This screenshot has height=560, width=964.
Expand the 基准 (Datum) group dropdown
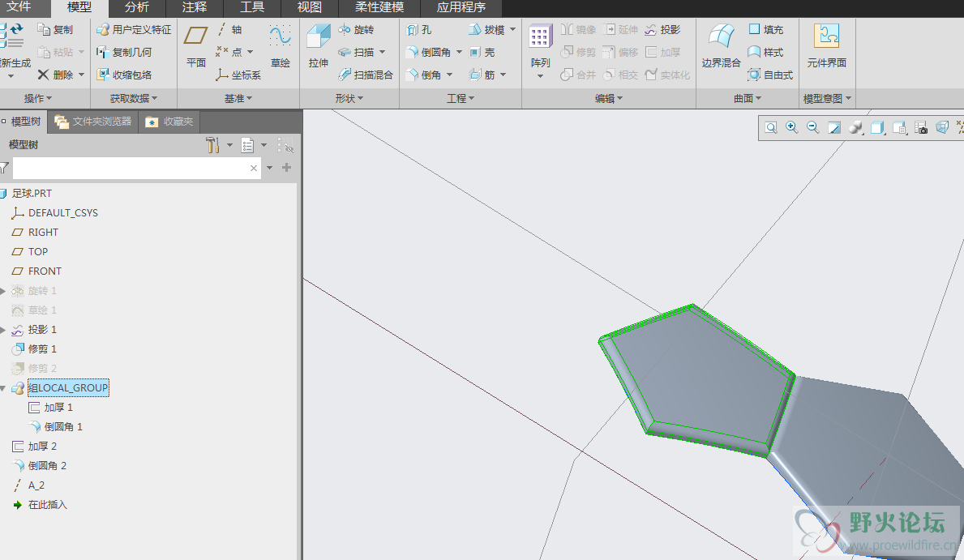click(238, 98)
